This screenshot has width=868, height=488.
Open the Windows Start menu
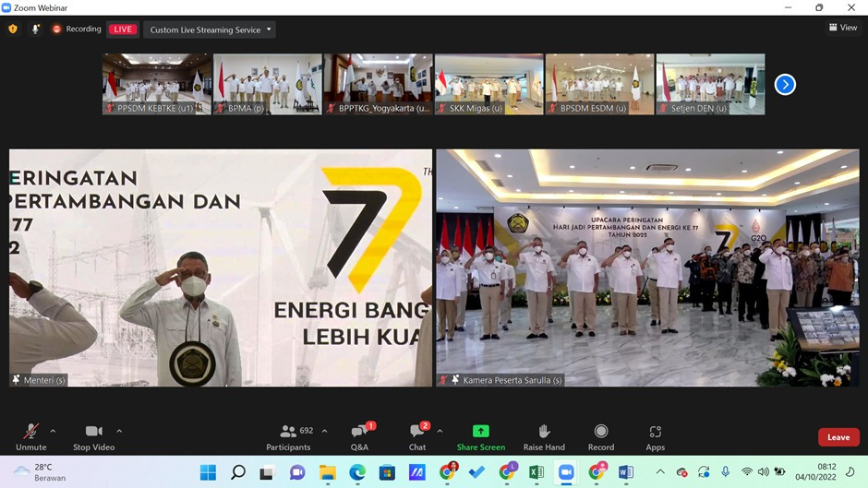(208, 472)
